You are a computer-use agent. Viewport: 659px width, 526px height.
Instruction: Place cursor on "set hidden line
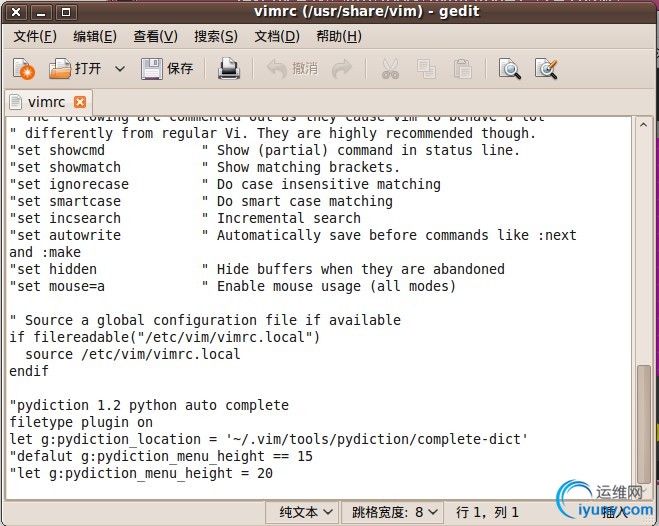pos(257,269)
